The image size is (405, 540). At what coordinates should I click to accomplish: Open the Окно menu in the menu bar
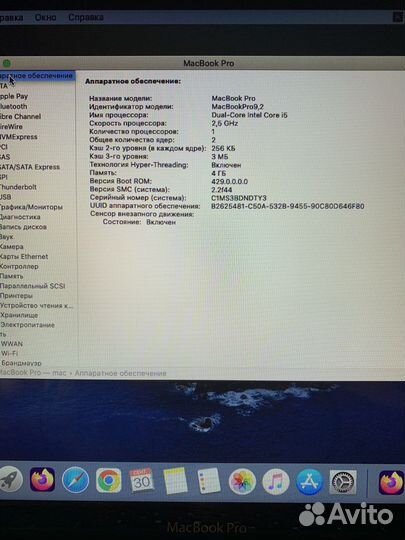[45, 17]
